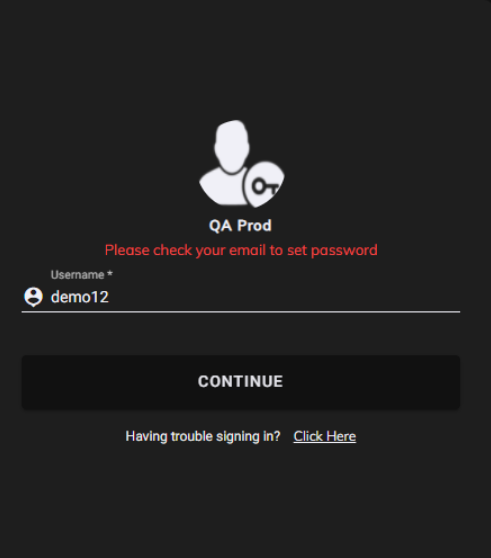Click the Having trouble signing in? text
The image size is (491, 558).
pos(203,436)
